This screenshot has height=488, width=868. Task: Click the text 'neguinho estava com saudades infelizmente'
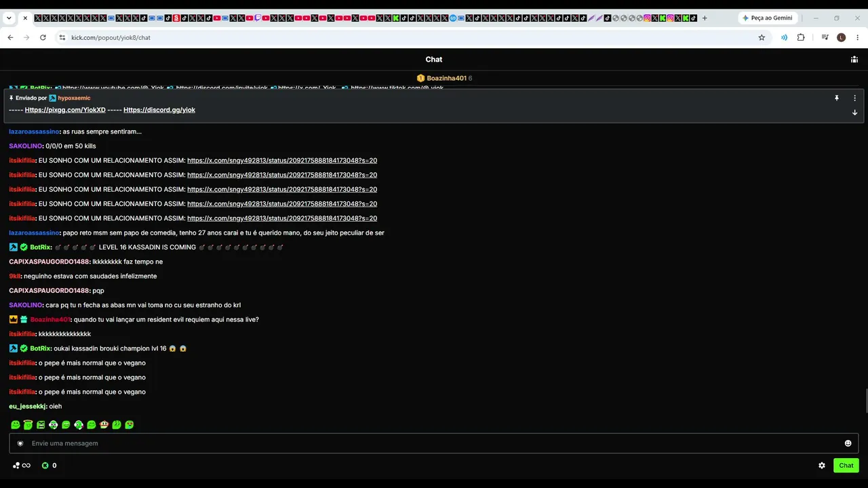pos(90,277)
